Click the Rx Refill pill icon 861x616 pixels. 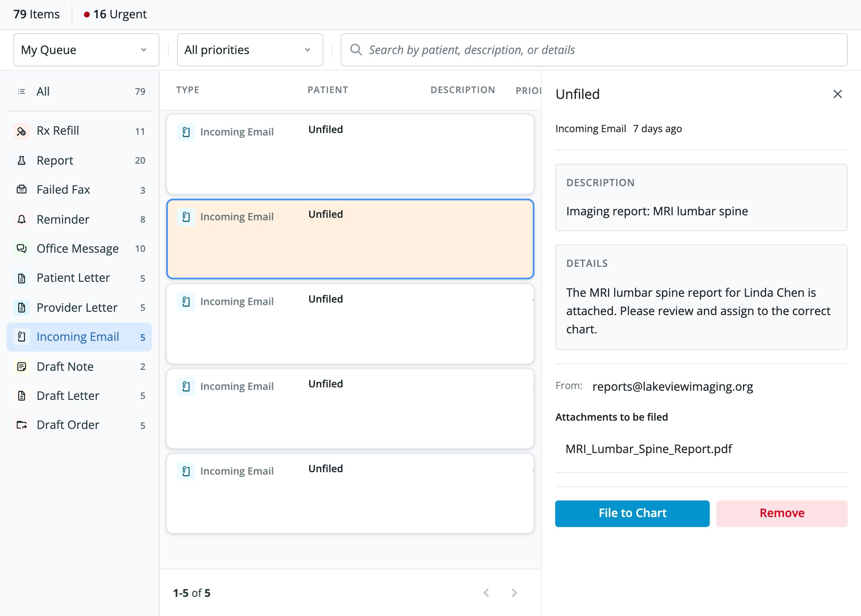22,131
